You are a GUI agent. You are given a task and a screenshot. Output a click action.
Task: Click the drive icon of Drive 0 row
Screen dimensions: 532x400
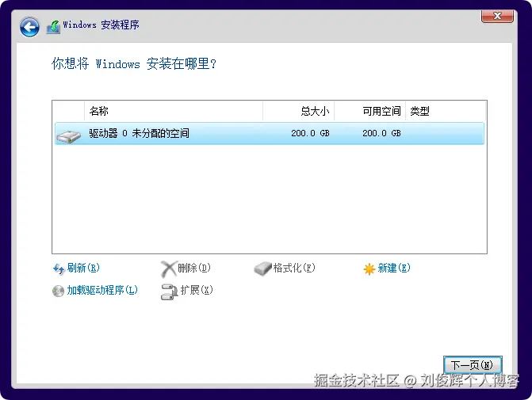(x=68, y=136)
